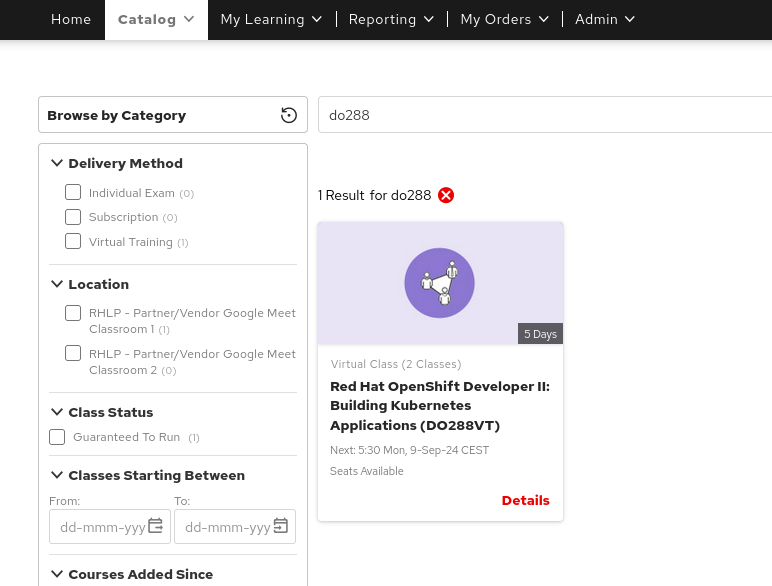Open the Reporting menu

[x=391, y=19]
